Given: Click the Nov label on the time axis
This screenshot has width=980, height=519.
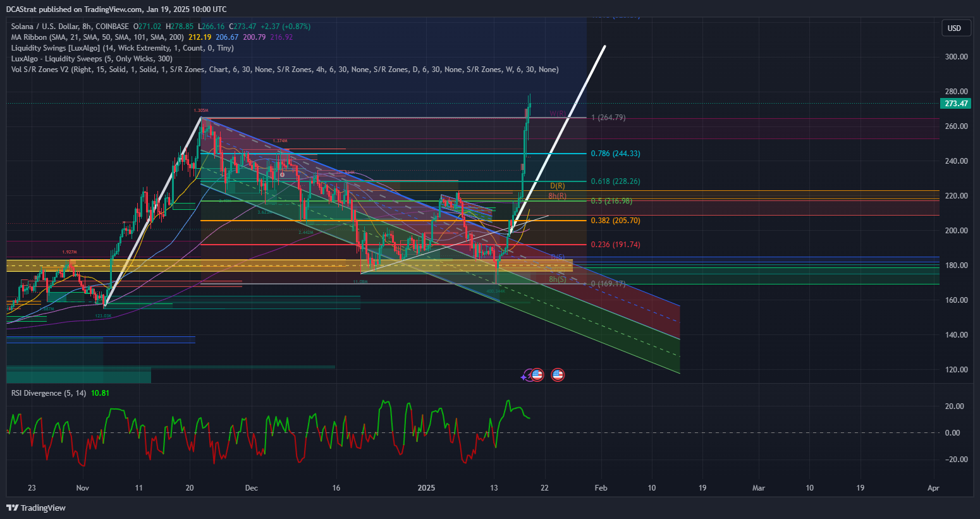Looking at the screenshot, I should (x=82, y=488).
